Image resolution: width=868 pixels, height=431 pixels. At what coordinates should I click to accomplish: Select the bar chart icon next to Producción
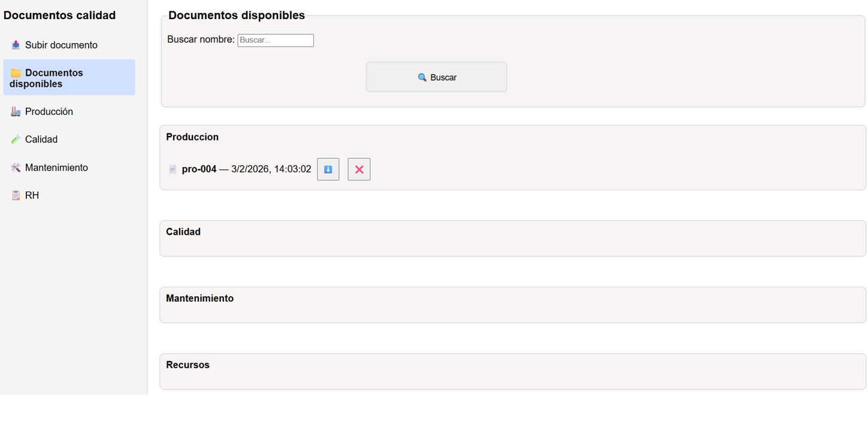pos(16,111)
